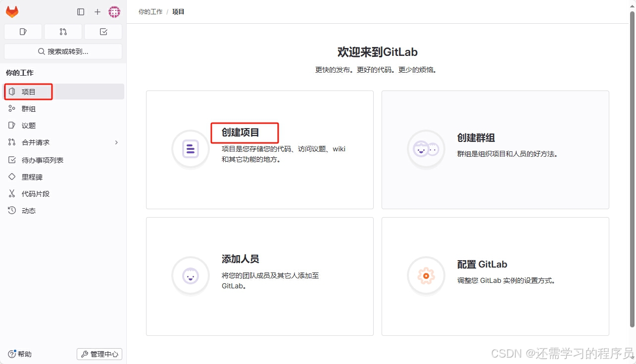This screenshot has width=636, height=364.
Task: Click the 动态 history clock icon
Action: pyautogui.click(x=12, y=211)
